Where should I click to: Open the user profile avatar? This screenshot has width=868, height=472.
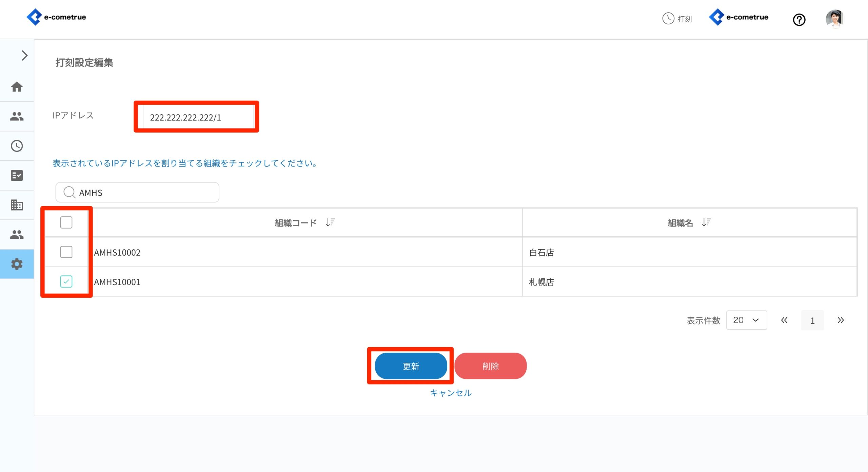click(834, 19)
